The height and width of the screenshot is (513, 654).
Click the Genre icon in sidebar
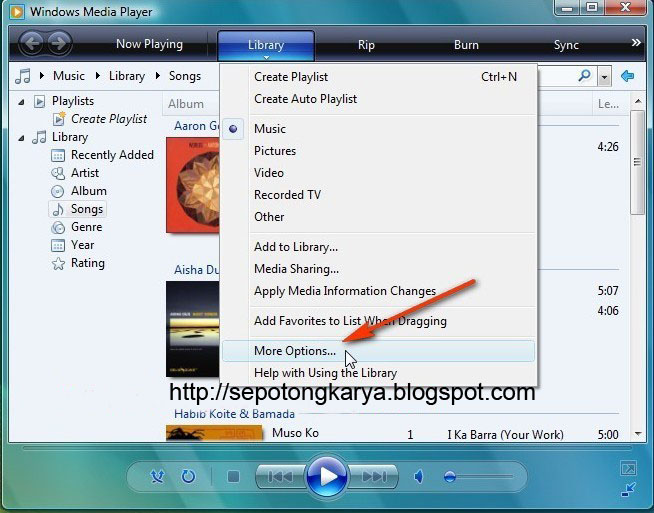tap(58, 228)
